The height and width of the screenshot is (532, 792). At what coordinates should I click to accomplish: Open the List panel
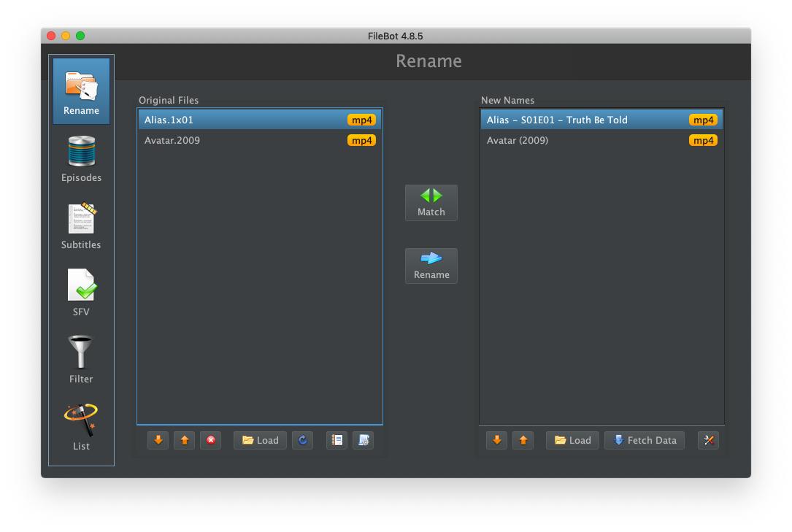(x=81, y=427)
